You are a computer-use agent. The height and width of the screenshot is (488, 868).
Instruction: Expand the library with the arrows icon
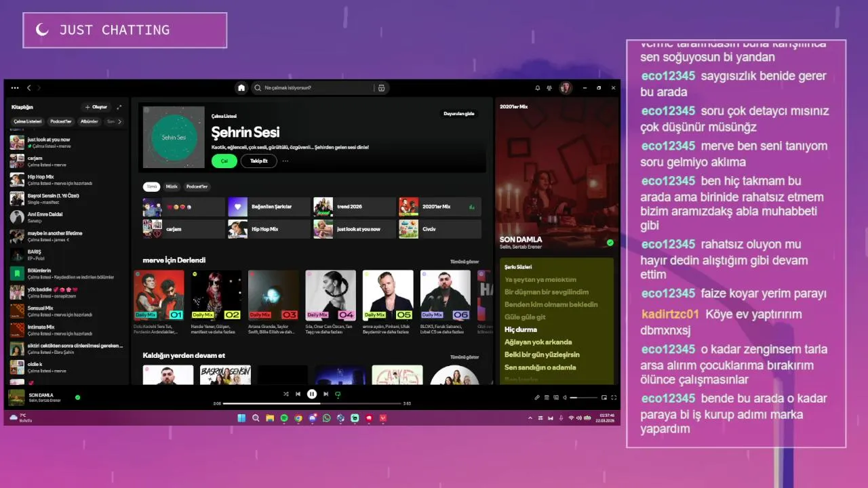point(119,107)
